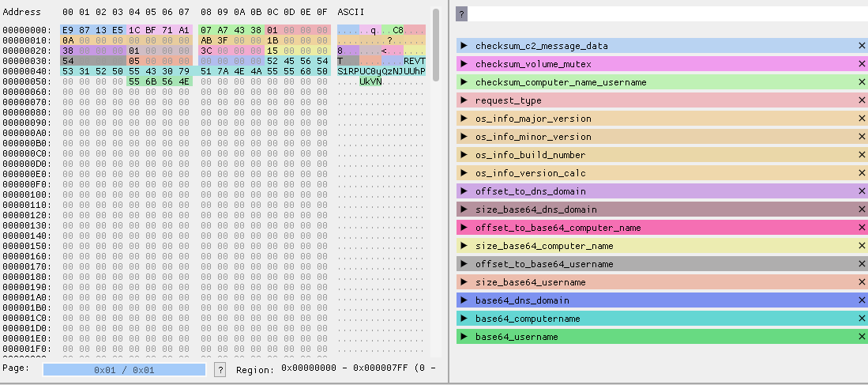The width and height of the screenshot is (868, 385).
Task: Delete the request_type bookmark via its X
Action: pyautogui.click(x=862, y=100)
